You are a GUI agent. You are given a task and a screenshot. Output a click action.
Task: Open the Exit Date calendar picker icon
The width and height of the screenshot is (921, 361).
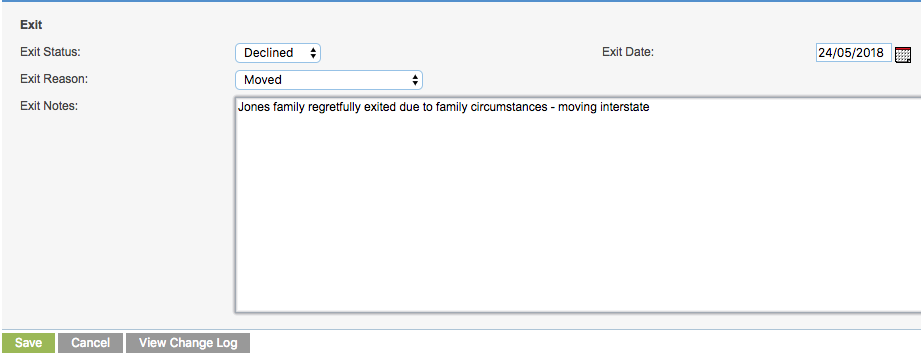[903, 54]
